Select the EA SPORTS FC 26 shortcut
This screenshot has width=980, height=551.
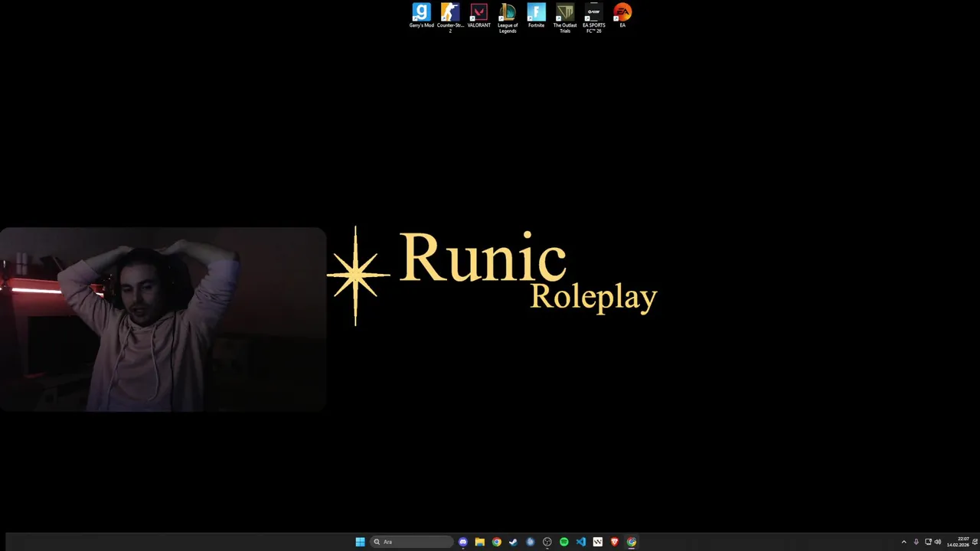point(593,18)
